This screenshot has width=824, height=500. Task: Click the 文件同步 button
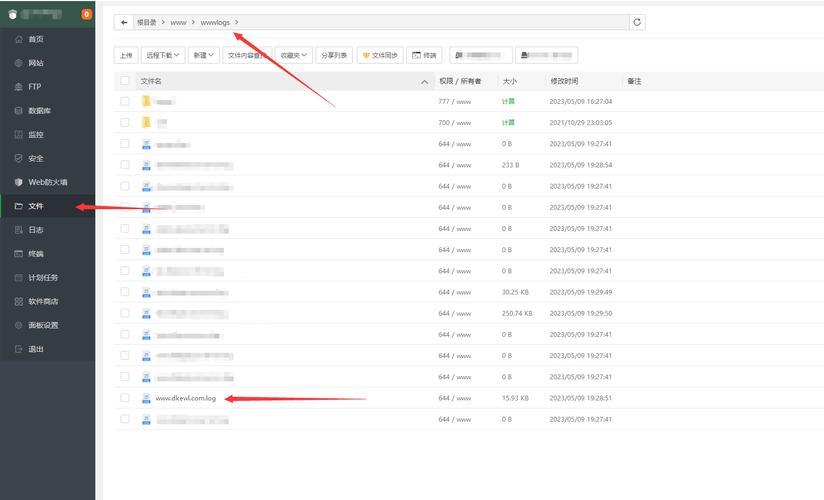380,55
